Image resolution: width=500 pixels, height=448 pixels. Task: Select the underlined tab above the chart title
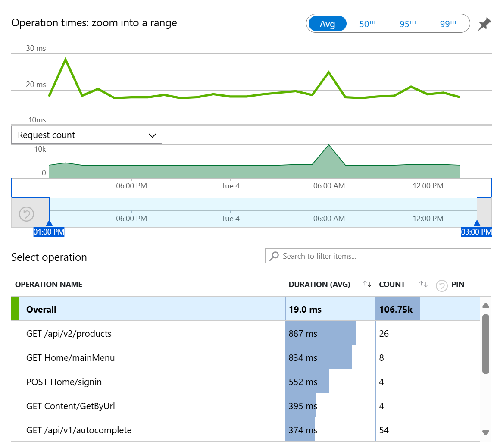click(41, 1)
